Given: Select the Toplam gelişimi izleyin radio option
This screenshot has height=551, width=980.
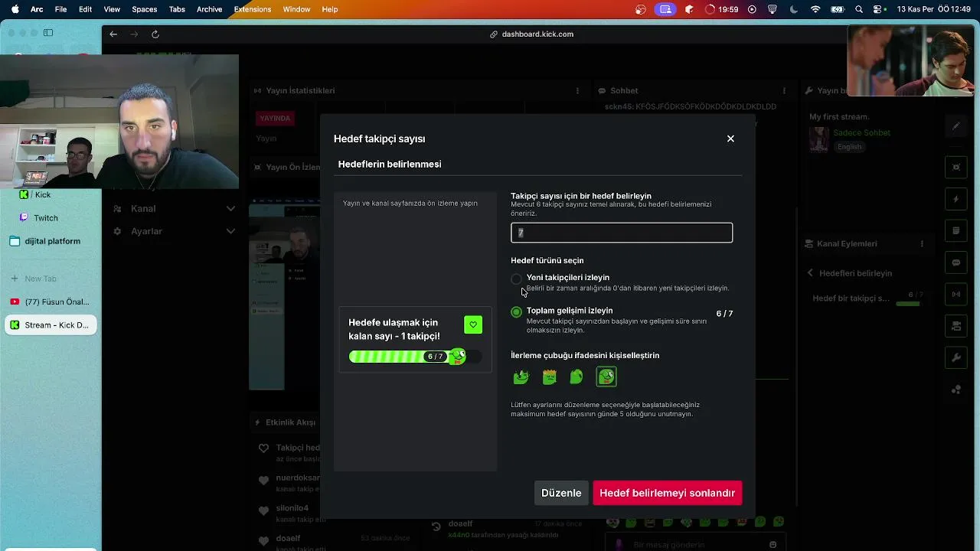Looking at the screenshot, I should pyautogui.click(x=516, y=311).
